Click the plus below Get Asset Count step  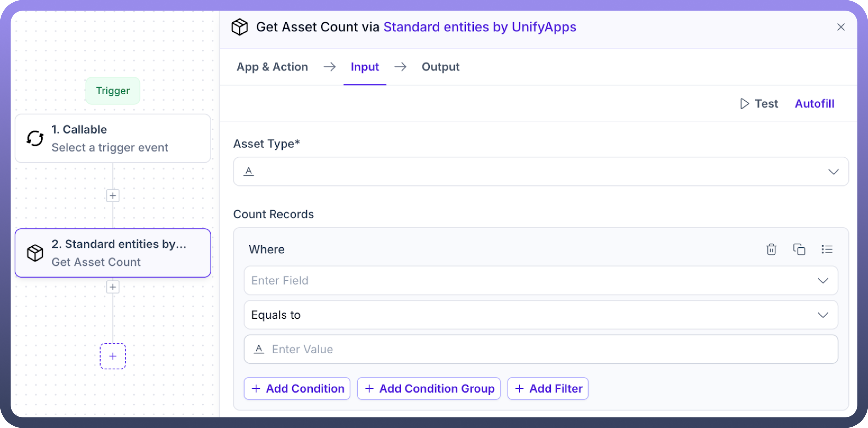[113, 287]
